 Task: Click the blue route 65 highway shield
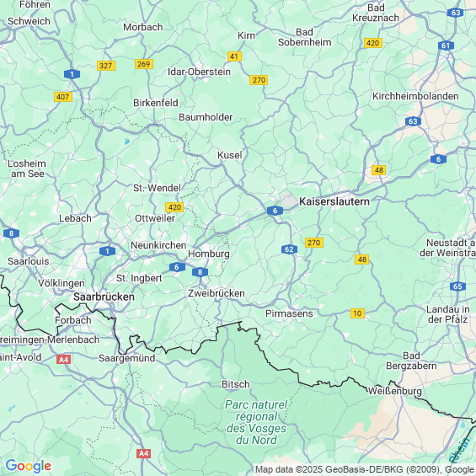[457, 286]
